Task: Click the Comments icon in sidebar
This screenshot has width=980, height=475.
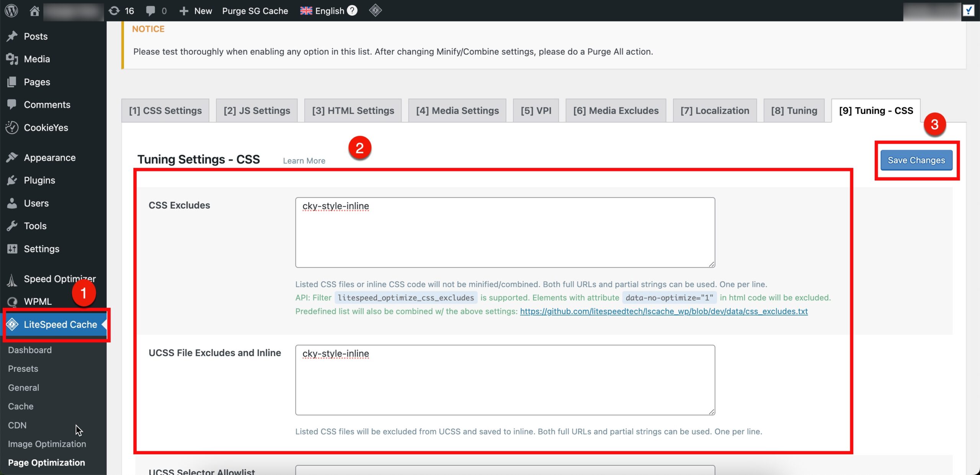Action: point(12,104)
